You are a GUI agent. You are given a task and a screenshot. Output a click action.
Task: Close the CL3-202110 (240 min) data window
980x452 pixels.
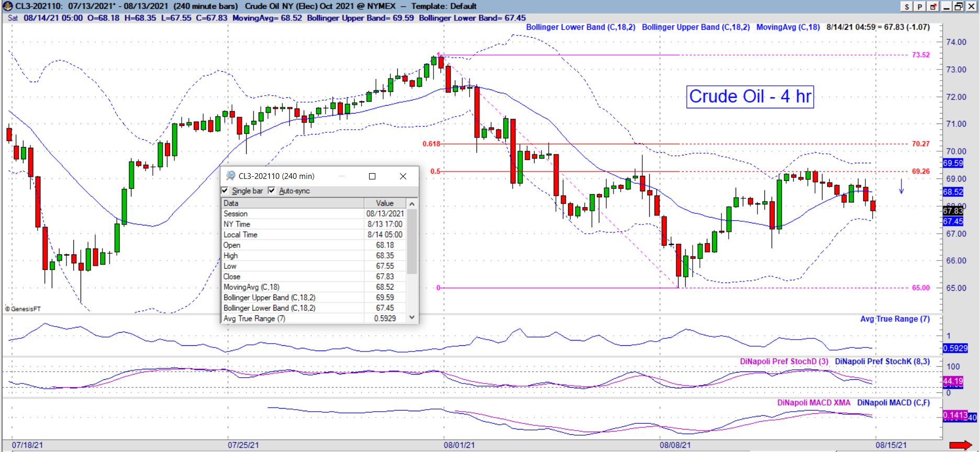[403, 176]
